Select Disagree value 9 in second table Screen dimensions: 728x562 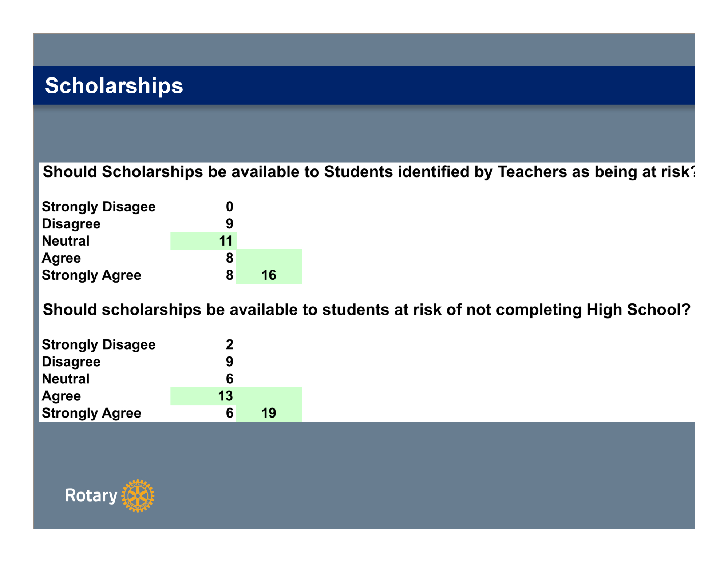(229, 362)
